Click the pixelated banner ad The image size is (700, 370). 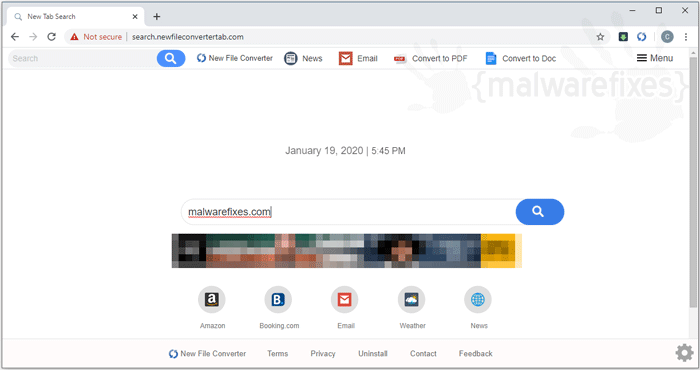click(x=347, y=251)
